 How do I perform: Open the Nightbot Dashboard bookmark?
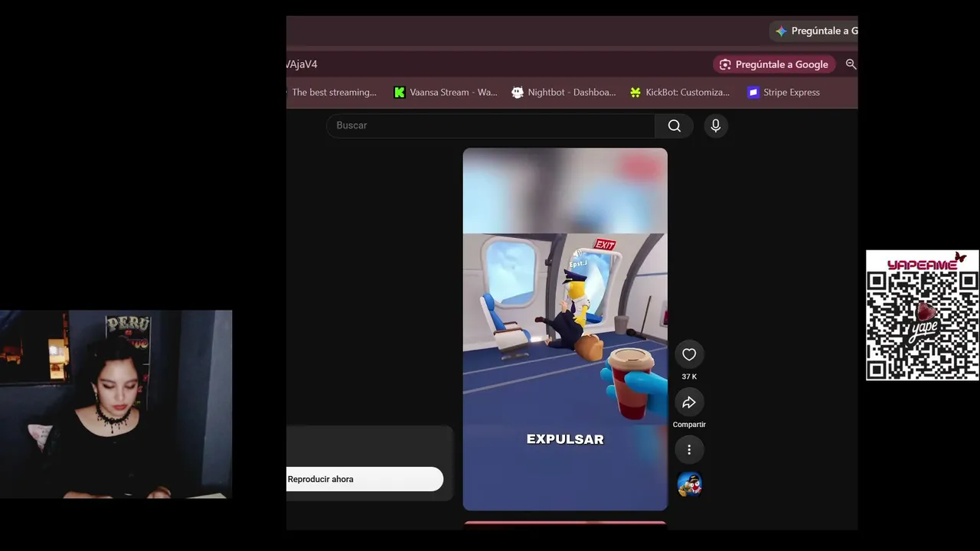point(563,93)
